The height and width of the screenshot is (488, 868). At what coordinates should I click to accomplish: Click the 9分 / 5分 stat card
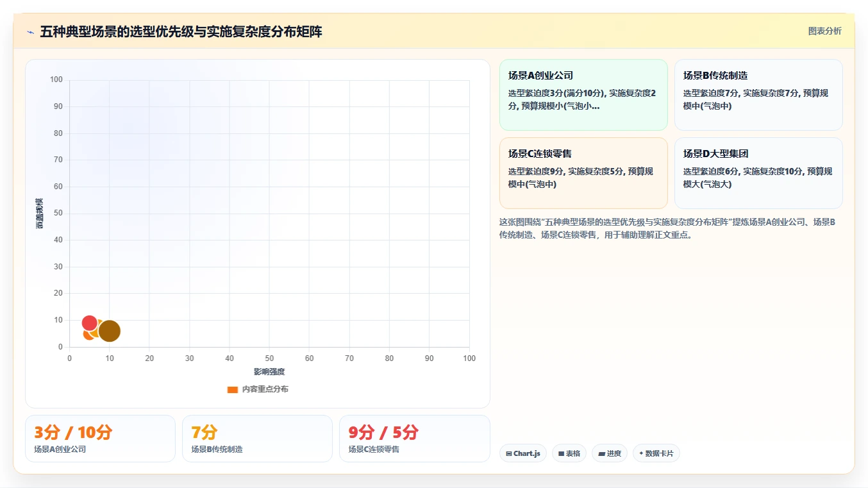pyautogui.click(x=415, y=439)
